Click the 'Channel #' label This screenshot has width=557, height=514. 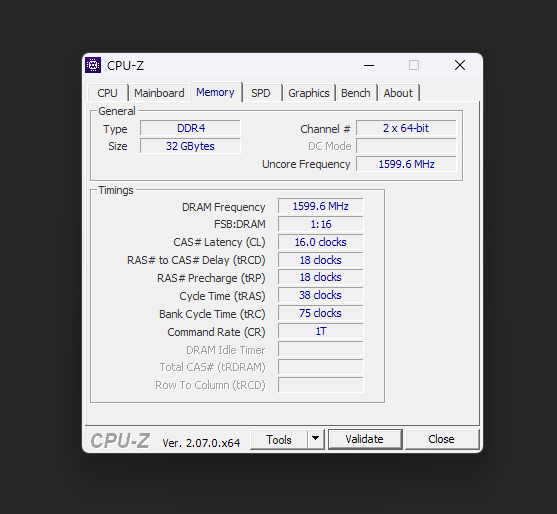[x=325, y=129]
